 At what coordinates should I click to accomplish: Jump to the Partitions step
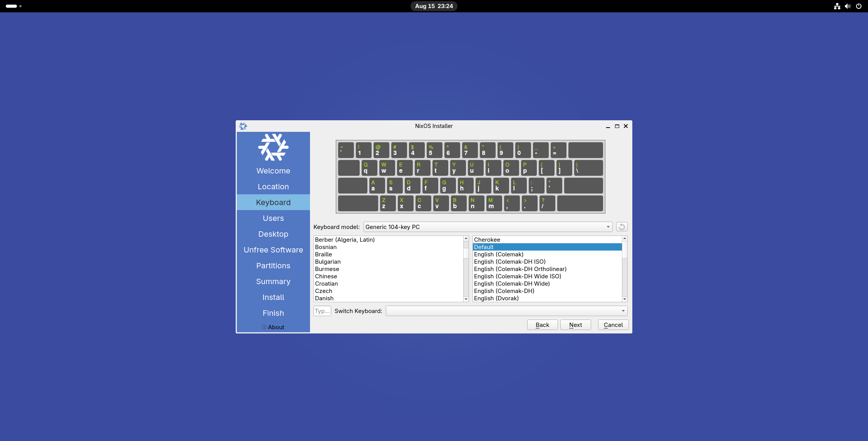tap(273, 266)
